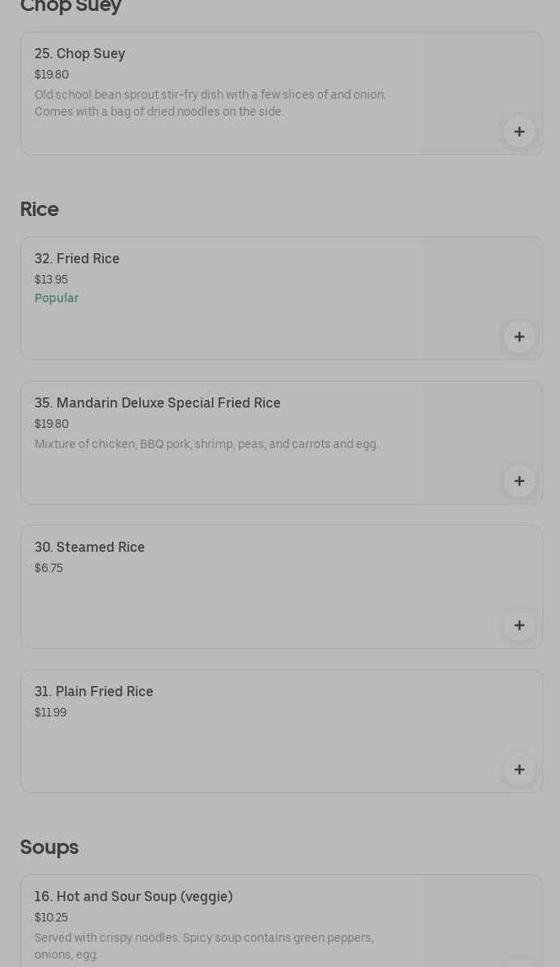
Task: Select 35. Mandarin Deluxe Special Fried Rice title
Action: point(158,403)
